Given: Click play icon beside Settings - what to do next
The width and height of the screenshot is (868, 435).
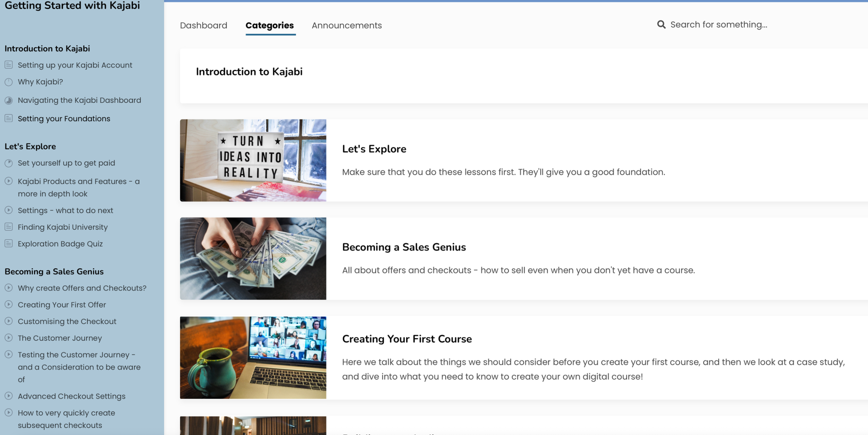Looking at the screenshot, I should (x=9, y=210).
